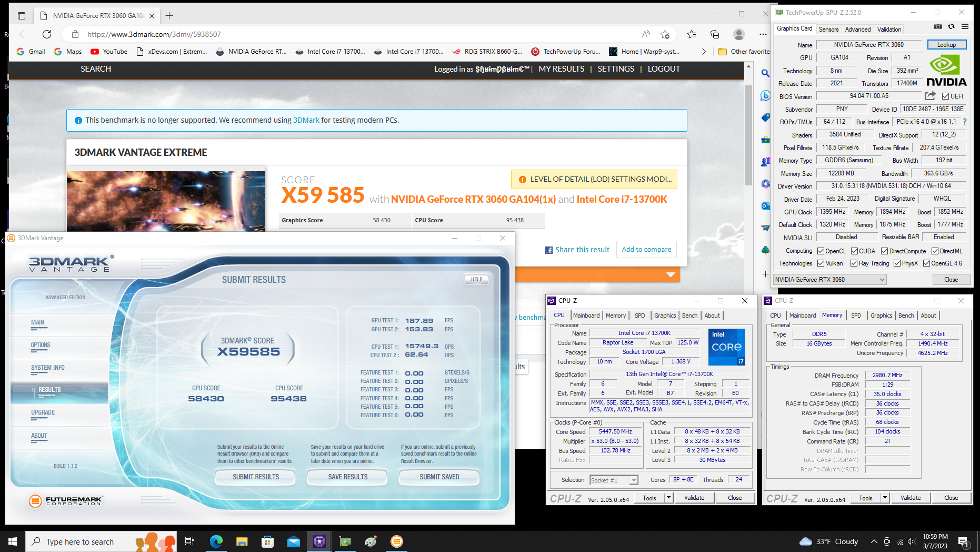Screen dimensions: 980x552
Task: Open the GPU selection dropdown in GPU-Z
Action: [829, 280]
